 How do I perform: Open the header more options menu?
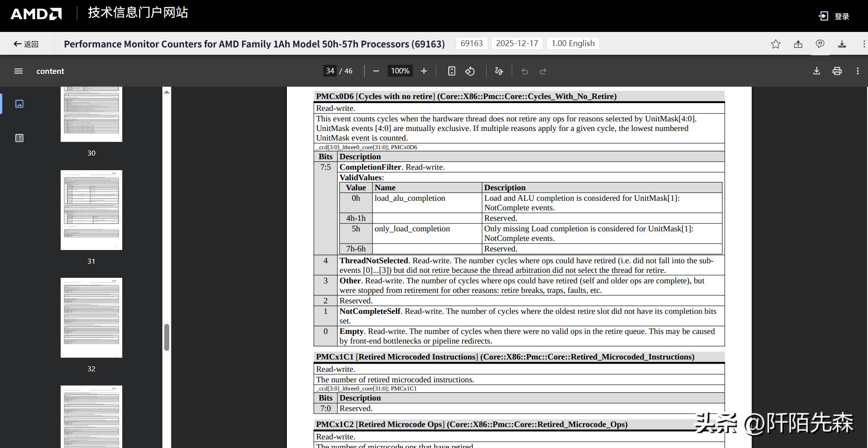click(x=863, y=44)
